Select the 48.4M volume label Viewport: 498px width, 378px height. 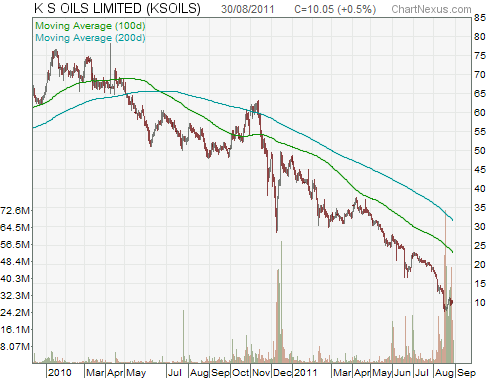[15, 262]
